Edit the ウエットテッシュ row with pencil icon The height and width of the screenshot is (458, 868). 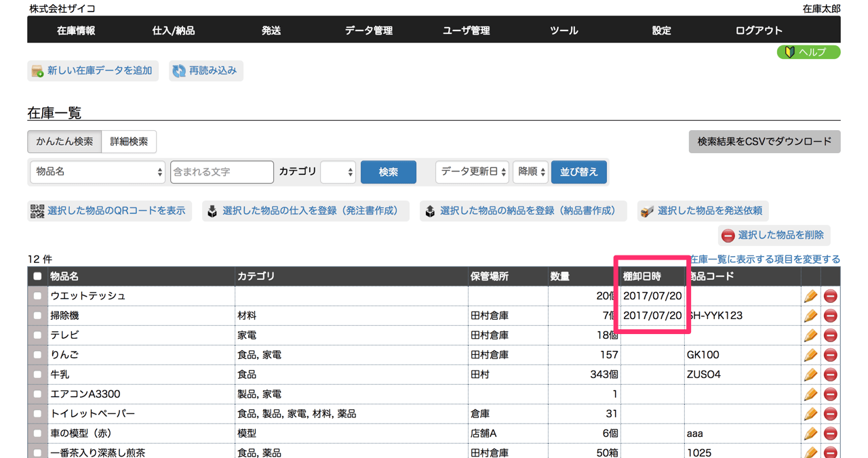pyautogui.click(x=810, y=296)
